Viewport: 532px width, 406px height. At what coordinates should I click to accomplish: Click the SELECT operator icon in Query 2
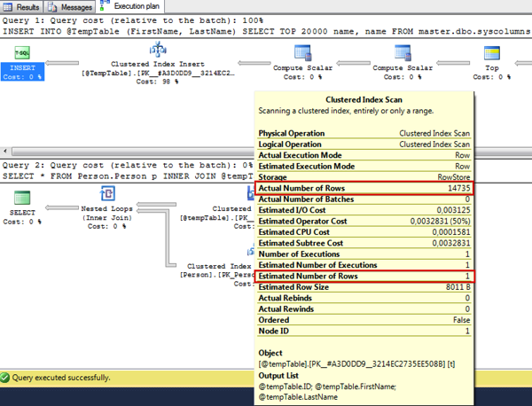(x=22, y=198)
